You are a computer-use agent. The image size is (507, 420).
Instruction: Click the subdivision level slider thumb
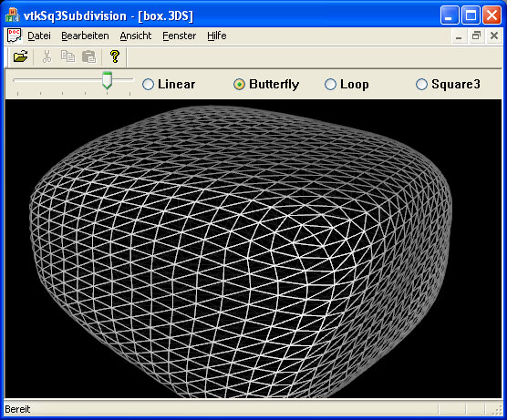[x=107, y=81]
